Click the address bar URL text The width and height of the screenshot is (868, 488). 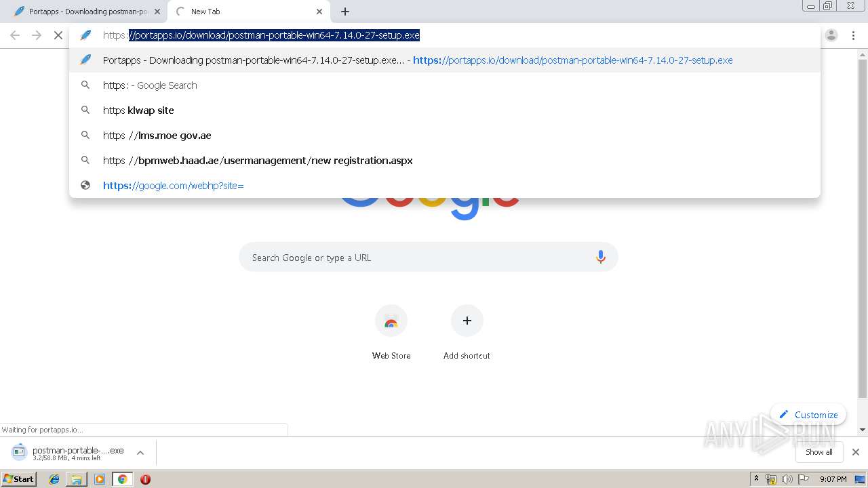click(261, 35)
